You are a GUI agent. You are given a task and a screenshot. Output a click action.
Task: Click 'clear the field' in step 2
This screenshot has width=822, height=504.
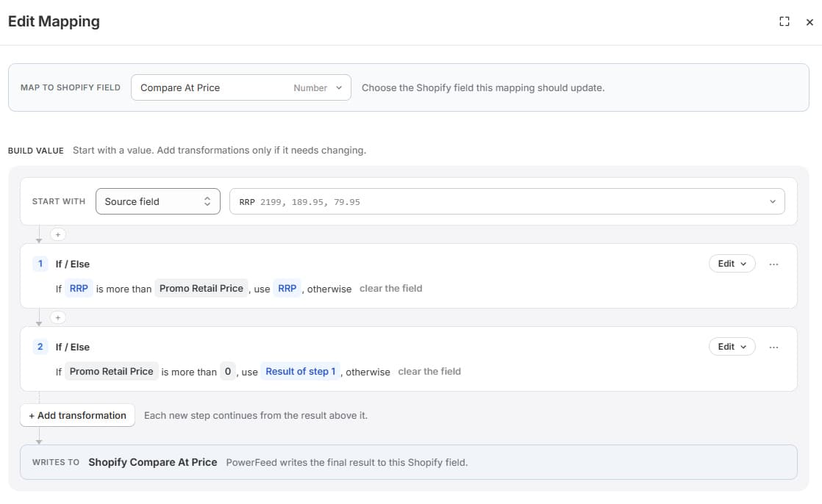[x=429, y=371]
